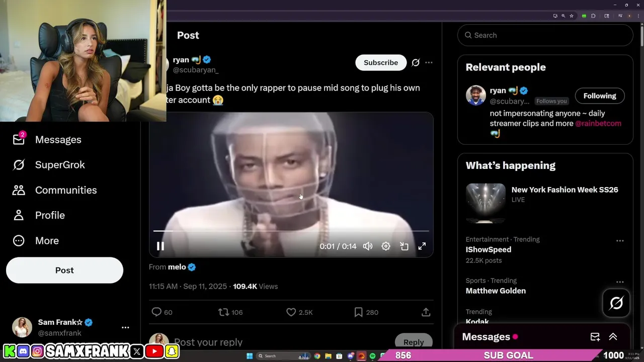644x362 pixels.
Task: Click the 109.4K Views count
Action: [255, 286]
